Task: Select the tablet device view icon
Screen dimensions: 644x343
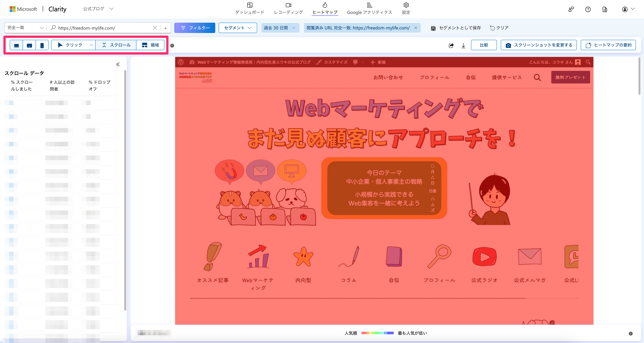Action: tap(29, 45)
